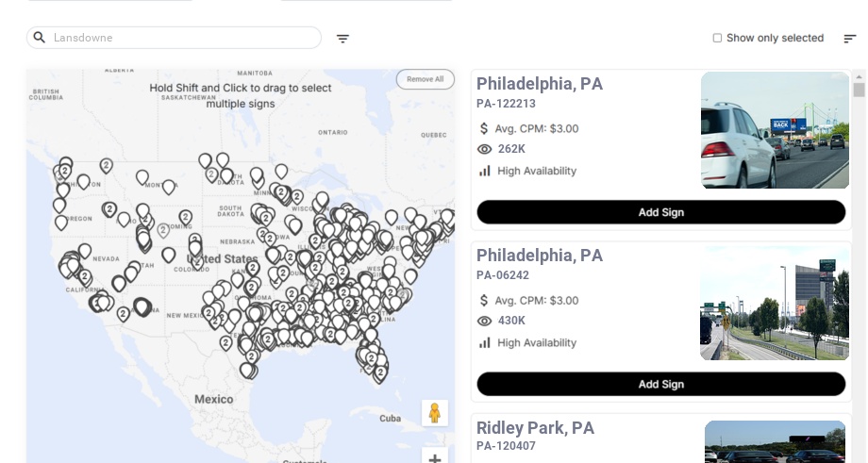
Task: Click the Street View pegman icon
Action: point(434,413)
